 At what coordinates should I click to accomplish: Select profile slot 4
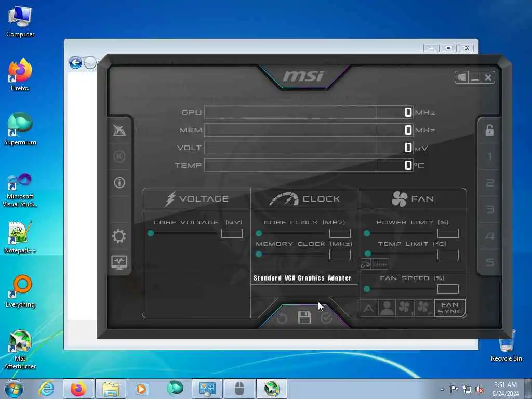click(489, 236)
